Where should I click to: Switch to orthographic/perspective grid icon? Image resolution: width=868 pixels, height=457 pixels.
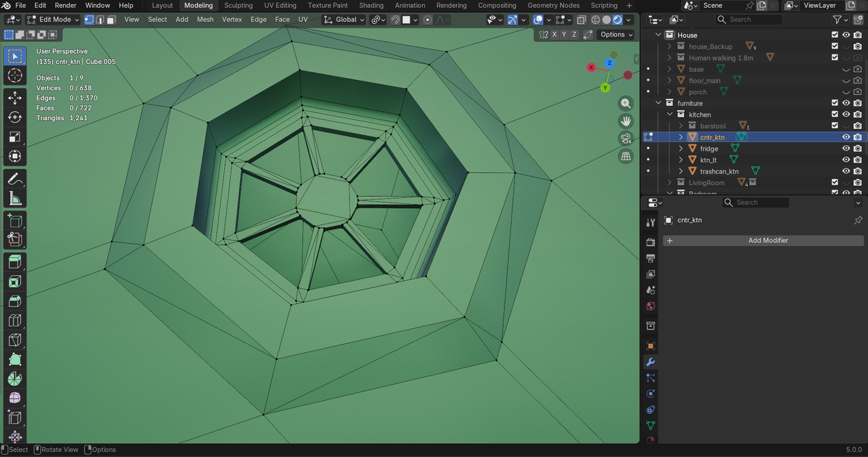(626, 156)
